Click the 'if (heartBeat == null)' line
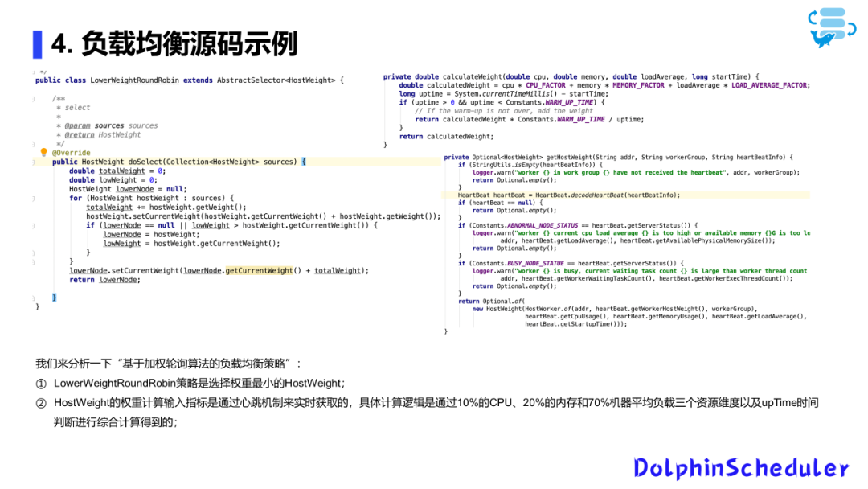 pyautogui.click(x=501, y=203)
